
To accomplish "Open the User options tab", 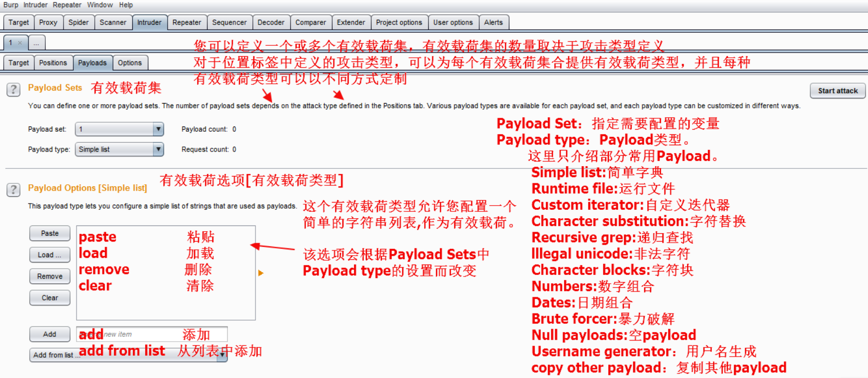I will click(453, 22).
